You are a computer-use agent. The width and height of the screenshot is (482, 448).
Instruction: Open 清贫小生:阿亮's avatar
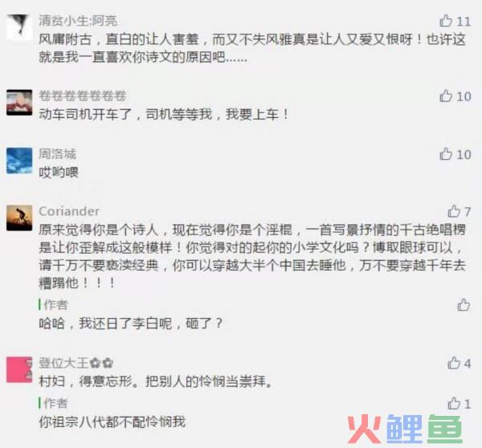click(x=19, y=27)
